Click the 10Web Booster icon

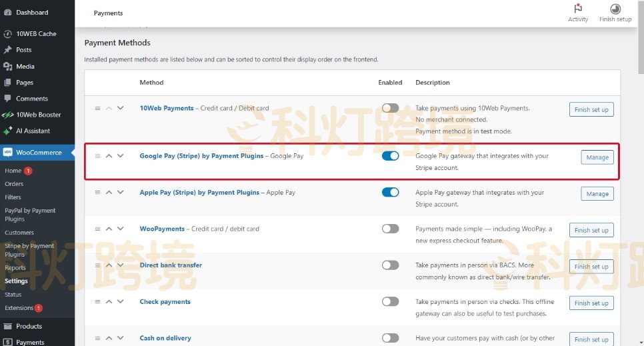click(x=7, y=115)
